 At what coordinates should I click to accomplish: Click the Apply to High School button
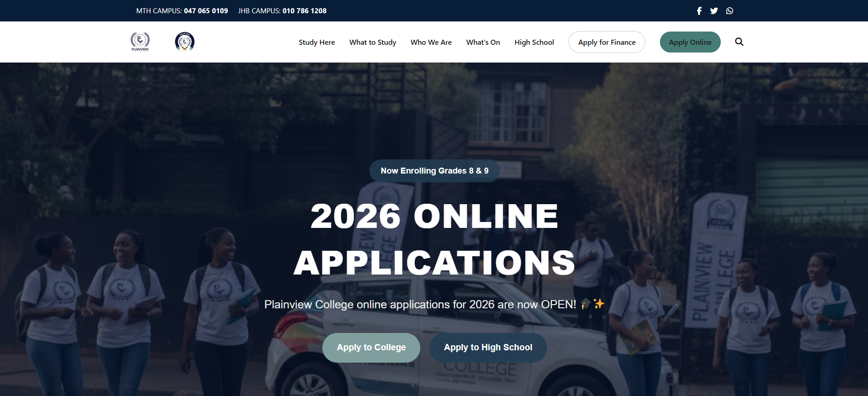click(488, 348)
